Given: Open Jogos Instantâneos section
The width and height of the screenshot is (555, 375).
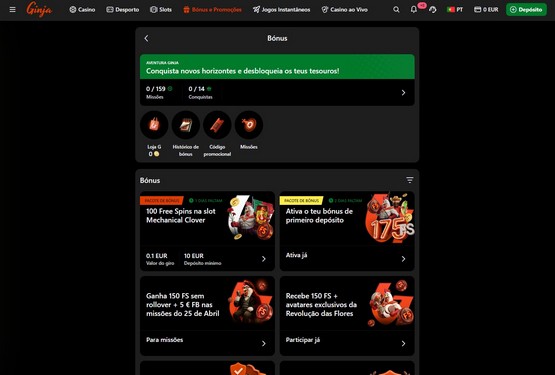Looking at the screenshot, I should pos(281,10).
